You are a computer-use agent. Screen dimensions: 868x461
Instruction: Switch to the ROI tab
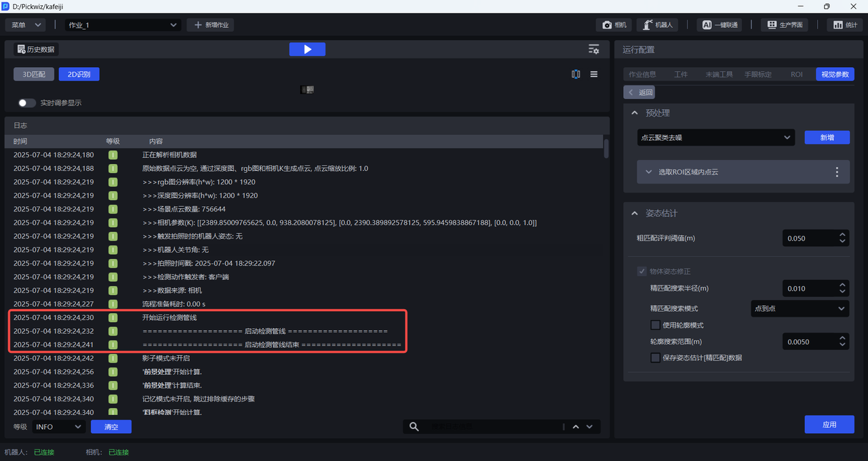[796, 75]
